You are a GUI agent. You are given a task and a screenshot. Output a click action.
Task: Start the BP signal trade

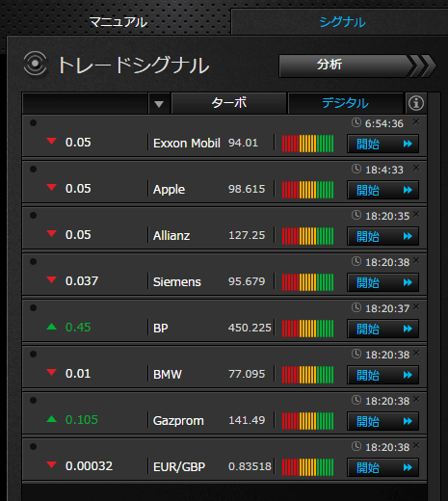coord(382,329)
